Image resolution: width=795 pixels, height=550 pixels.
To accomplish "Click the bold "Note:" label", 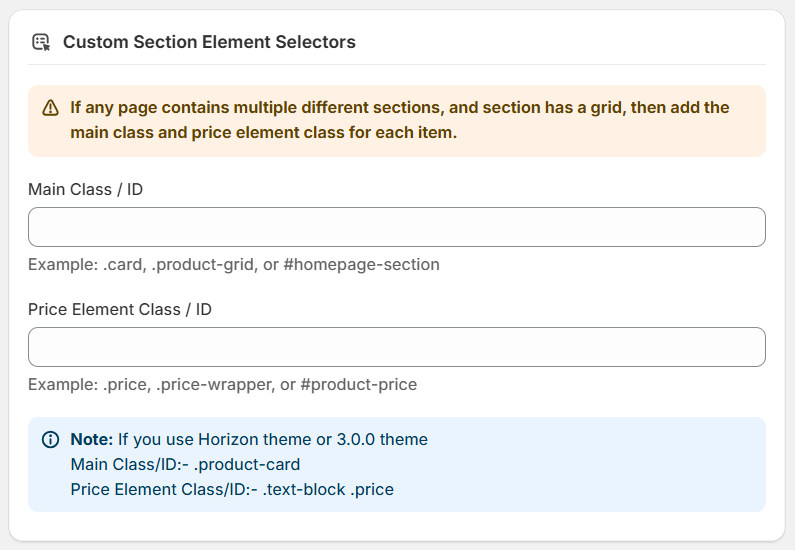I will click(x=92, y=440).
